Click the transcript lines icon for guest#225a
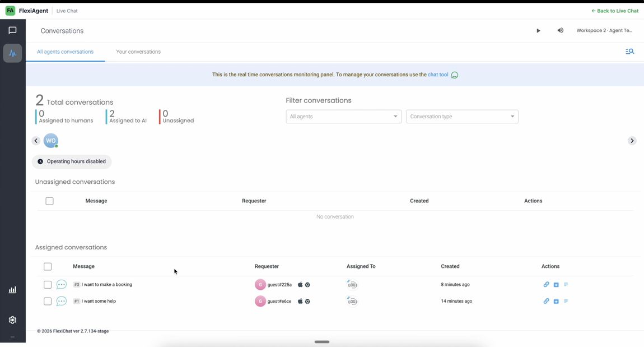This screenshot has width=644, height=347. (x=566, y=285)
